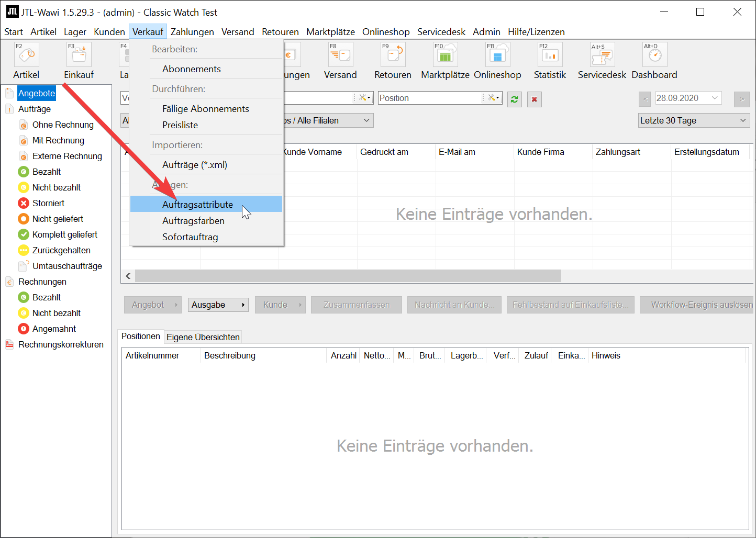Select Auftragsattribute from the Verkauf menu
Viewport: 756px width, 538px height.
coord(197,205)
